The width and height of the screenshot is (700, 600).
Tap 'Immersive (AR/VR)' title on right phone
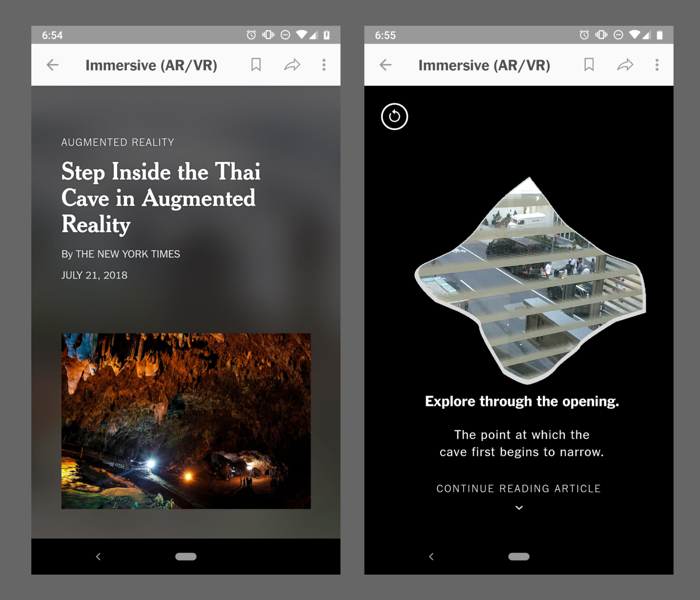point(484,65)
